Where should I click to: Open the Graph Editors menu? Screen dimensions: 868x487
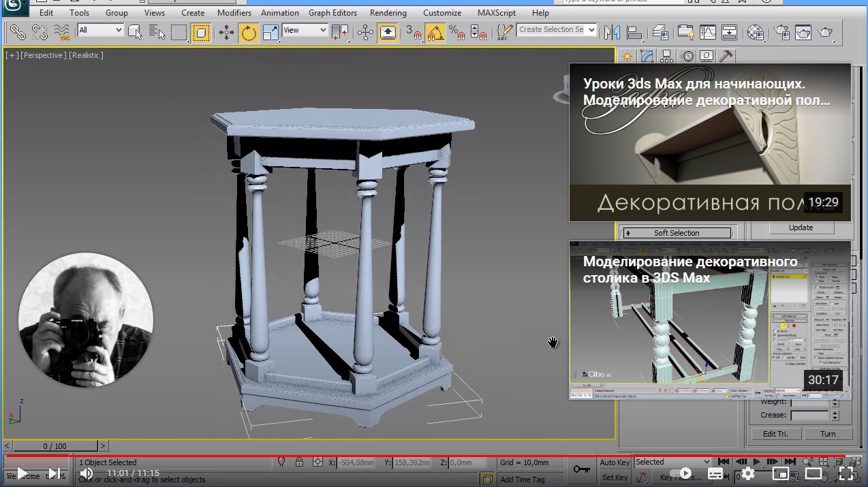click(x=332, y=13)
